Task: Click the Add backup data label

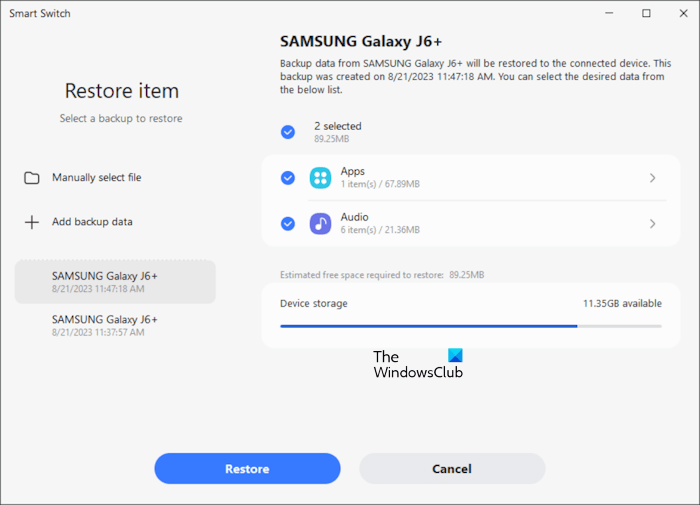Action: click(92, 222)
